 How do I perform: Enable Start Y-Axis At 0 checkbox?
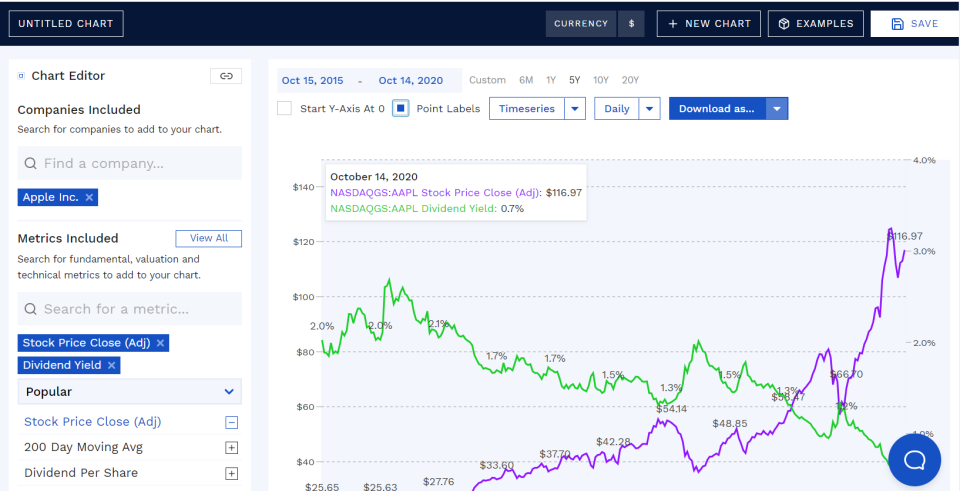pos(285,108)
